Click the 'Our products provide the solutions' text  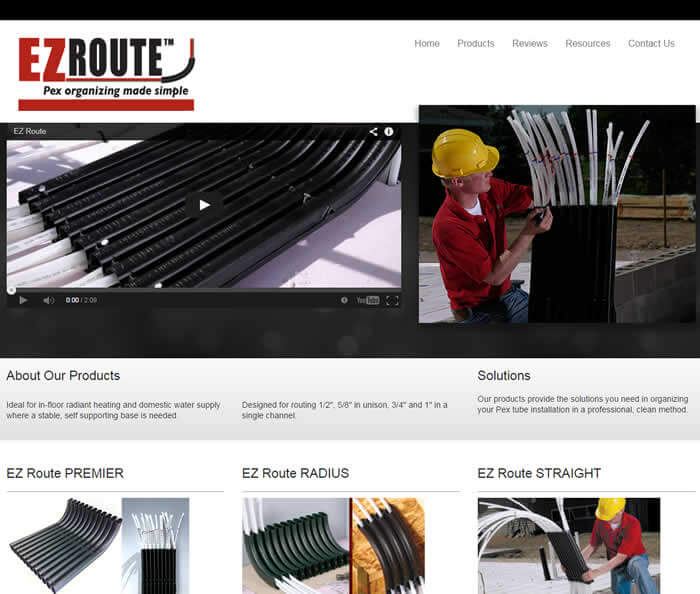point(583,404)
